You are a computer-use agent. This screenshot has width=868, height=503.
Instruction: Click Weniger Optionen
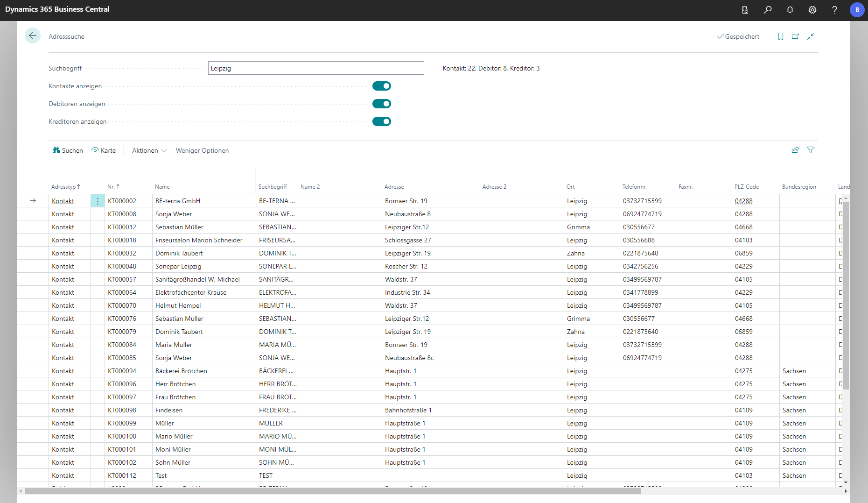(x=202, y=150)
